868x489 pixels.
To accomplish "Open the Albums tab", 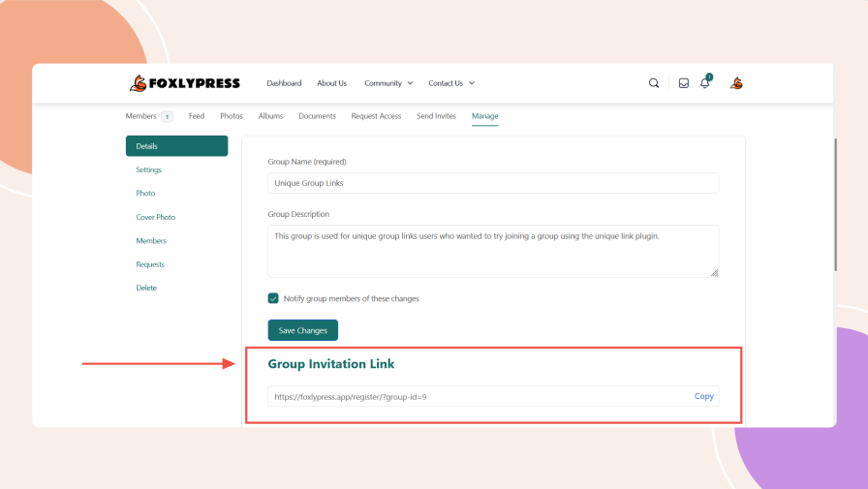I will pos(270,115).
